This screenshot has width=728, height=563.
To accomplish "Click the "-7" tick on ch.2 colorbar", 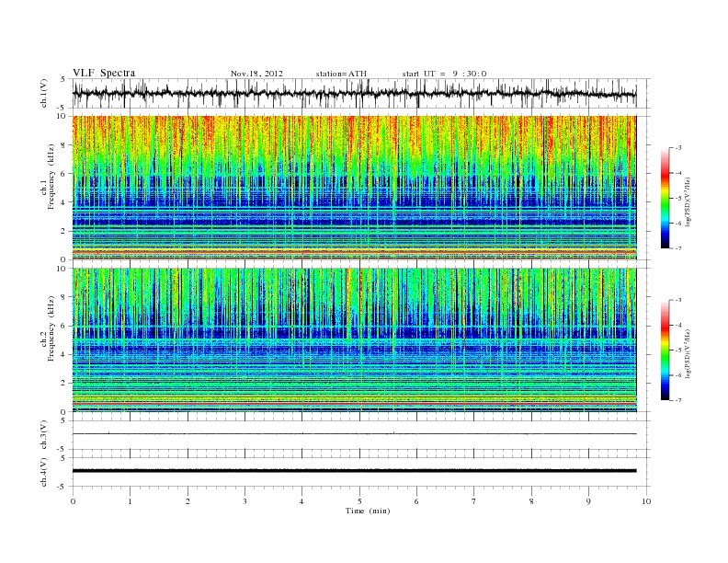I will click(x=678, y=400).
